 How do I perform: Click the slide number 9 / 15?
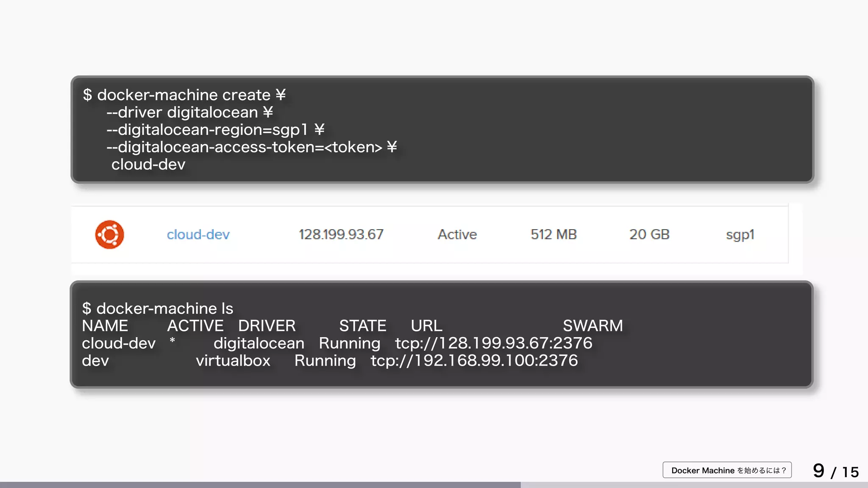coord(836,471)
